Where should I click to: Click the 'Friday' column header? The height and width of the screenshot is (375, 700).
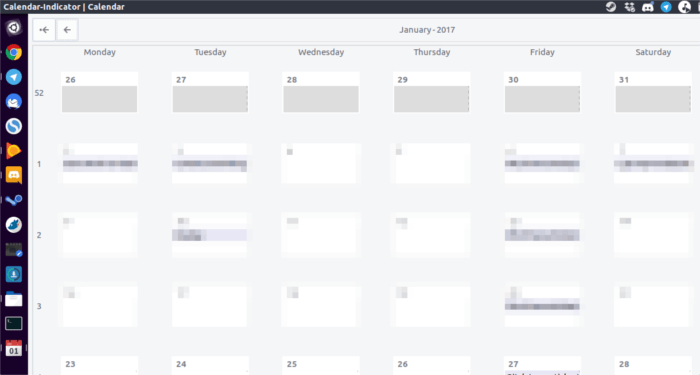[x=542, y=52]
